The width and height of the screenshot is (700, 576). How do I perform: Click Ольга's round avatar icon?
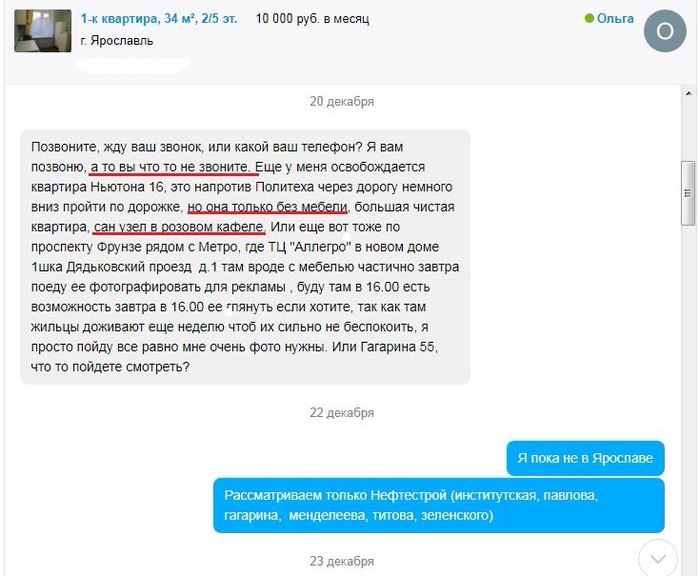click(665, 31)
